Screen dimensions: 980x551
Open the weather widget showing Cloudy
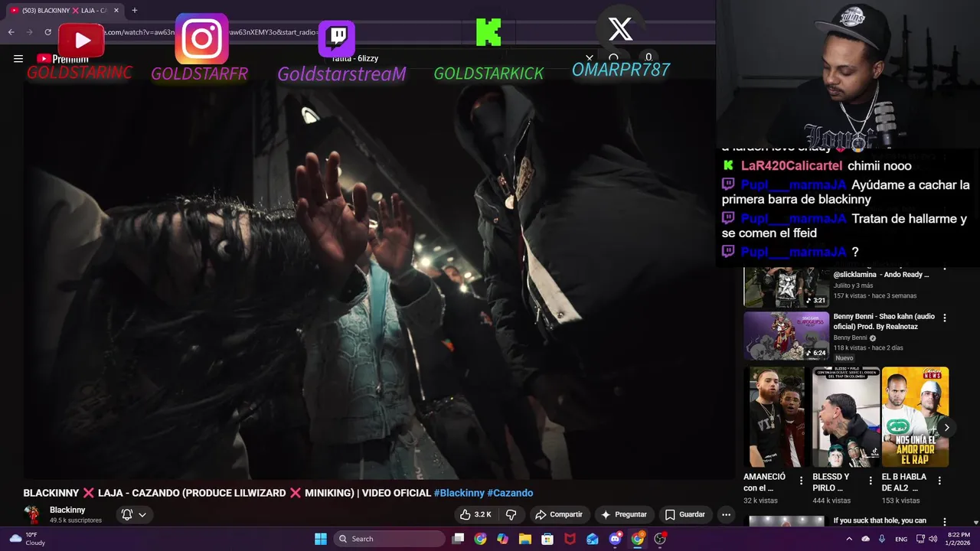[28, 539]
